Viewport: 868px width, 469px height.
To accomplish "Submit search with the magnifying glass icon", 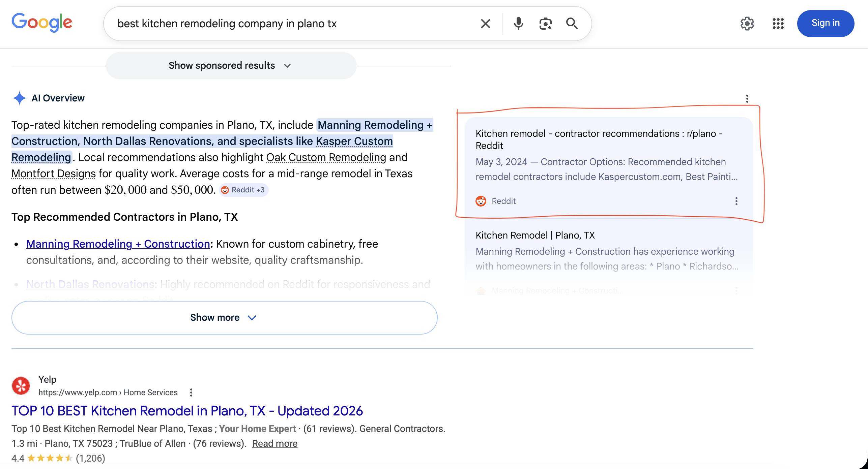I will [x=572, y=24].
